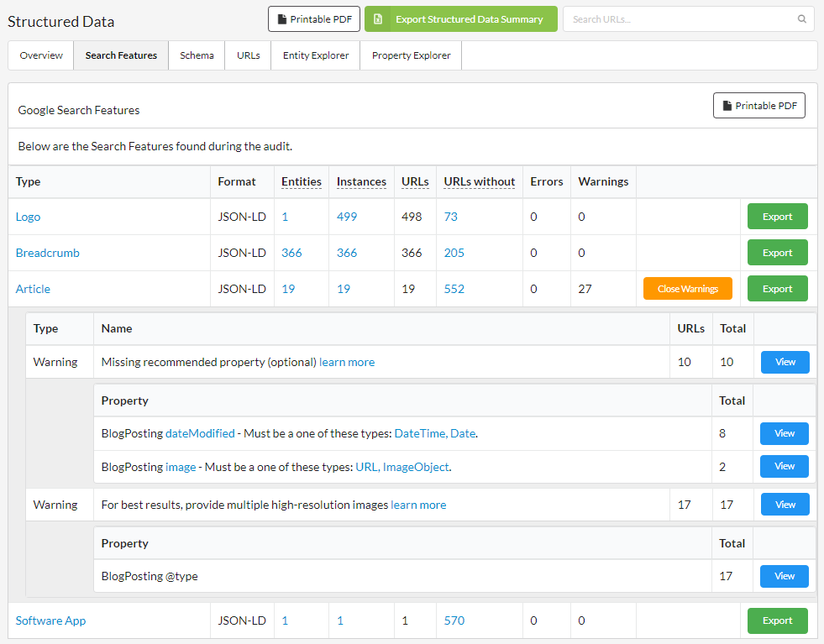This screenshot has width=824, height=644.
Task: Open the URLs tab
Action: coord(247,55)
